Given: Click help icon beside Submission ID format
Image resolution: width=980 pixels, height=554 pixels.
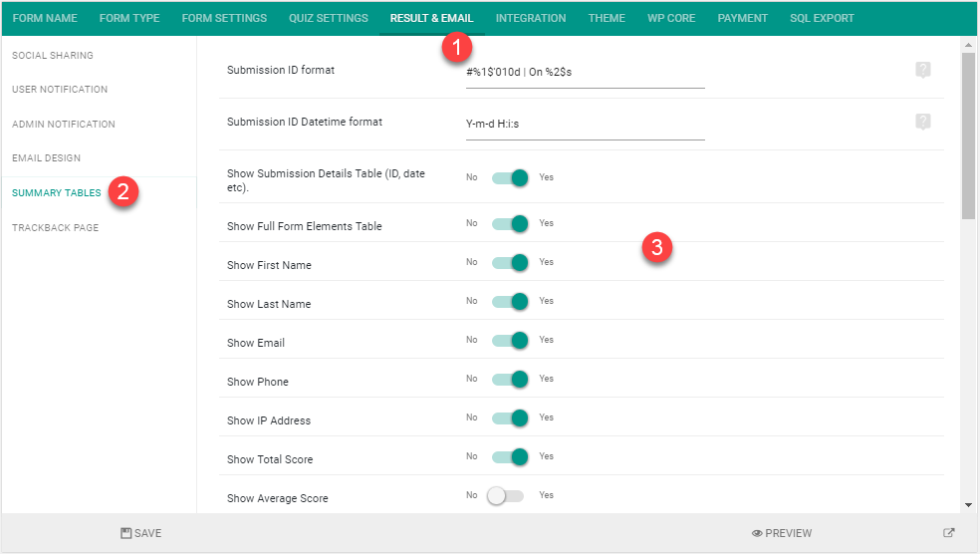Looking at the screenshot, I should (922, 70).
